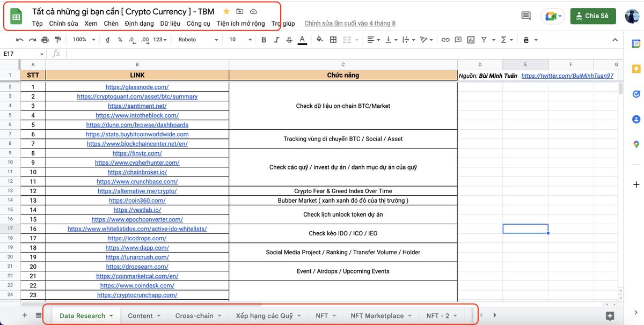The height and width of the screenshot is (325, 644).
Task: Open vertical align dropdown
Action: 391,40
